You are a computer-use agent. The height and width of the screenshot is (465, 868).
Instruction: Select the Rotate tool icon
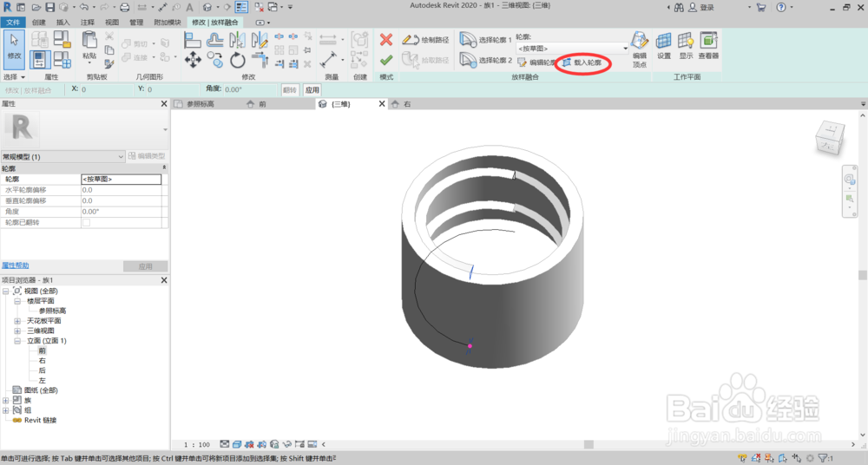point(238,60)
